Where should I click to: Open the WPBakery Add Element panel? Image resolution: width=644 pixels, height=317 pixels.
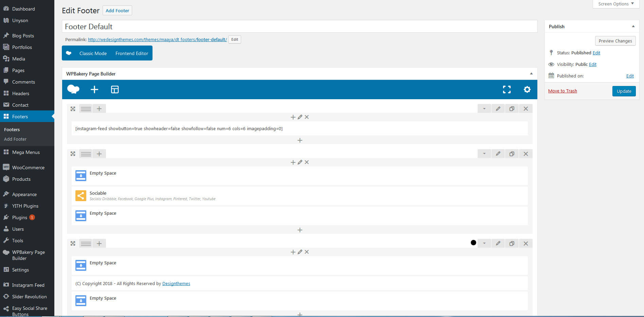(x=94, y=89)
